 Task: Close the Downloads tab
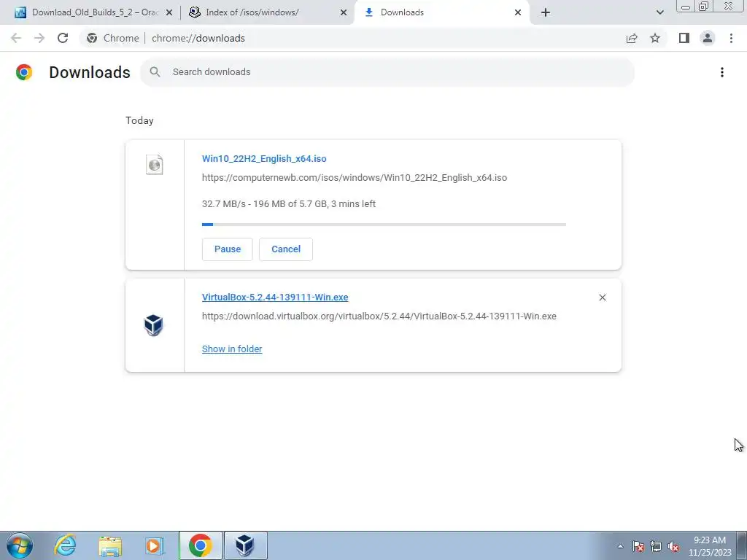point(518,12)
